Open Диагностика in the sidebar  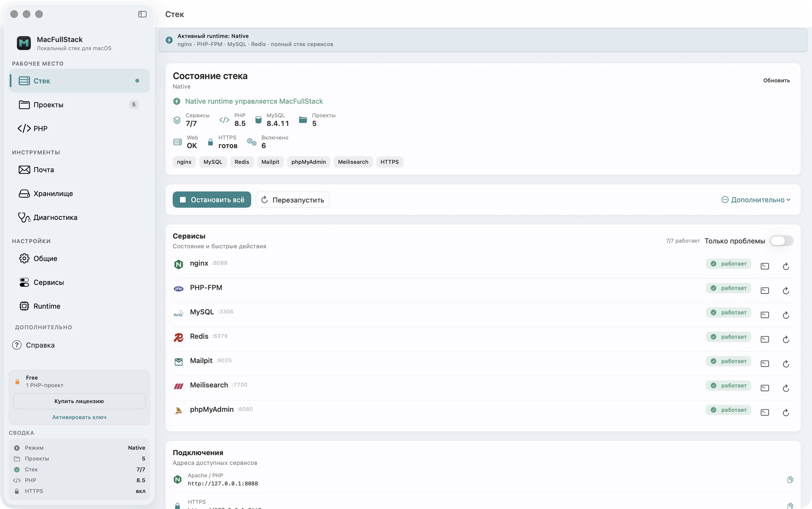[79, 217]
